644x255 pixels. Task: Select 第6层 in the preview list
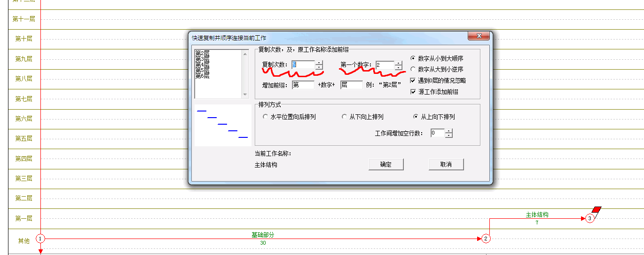203,76
